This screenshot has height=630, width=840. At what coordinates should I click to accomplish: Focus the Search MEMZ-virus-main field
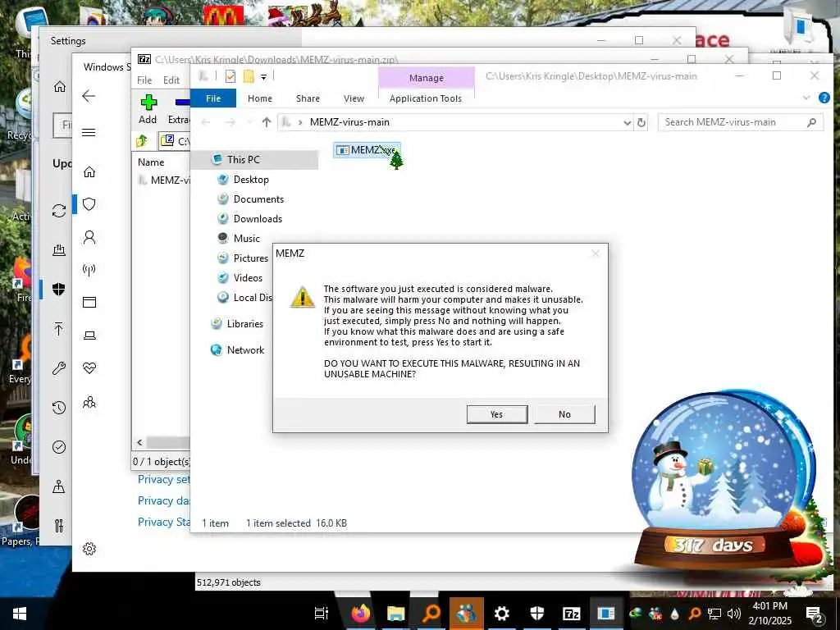tap(741, 122)
